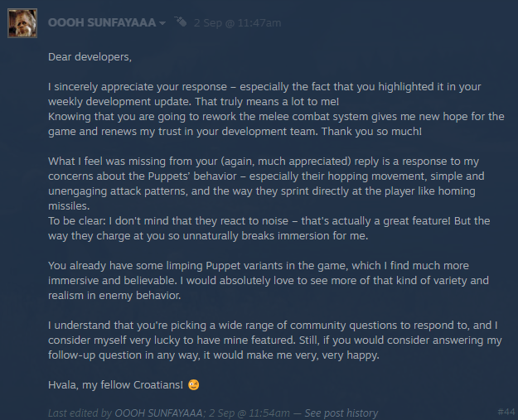Click the sentence about reworking melee combat
Image resolution: width=518 pixels, height=420 pixels.
(x=276, y=123)
